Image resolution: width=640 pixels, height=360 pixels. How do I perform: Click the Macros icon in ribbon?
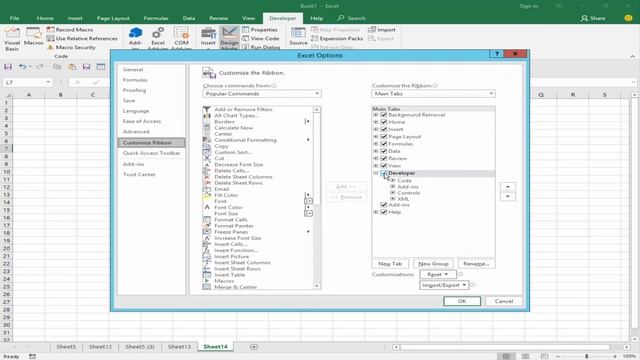(33, 37)
